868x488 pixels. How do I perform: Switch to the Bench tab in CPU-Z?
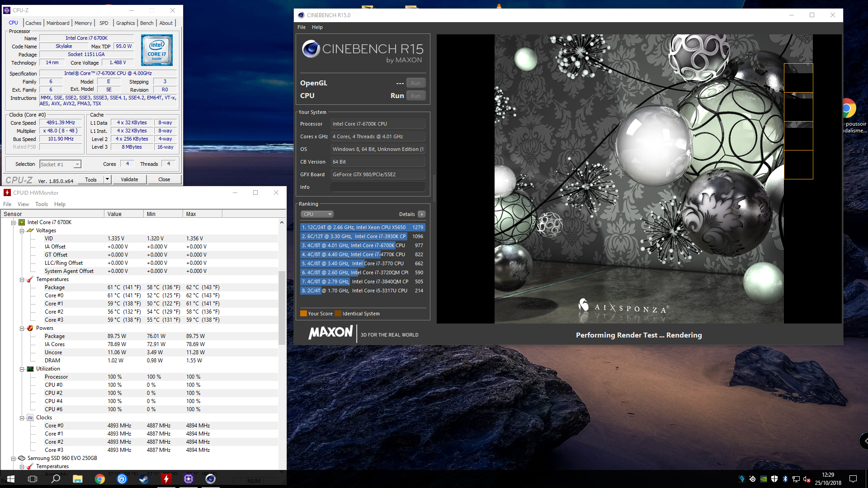pos(146,23)
